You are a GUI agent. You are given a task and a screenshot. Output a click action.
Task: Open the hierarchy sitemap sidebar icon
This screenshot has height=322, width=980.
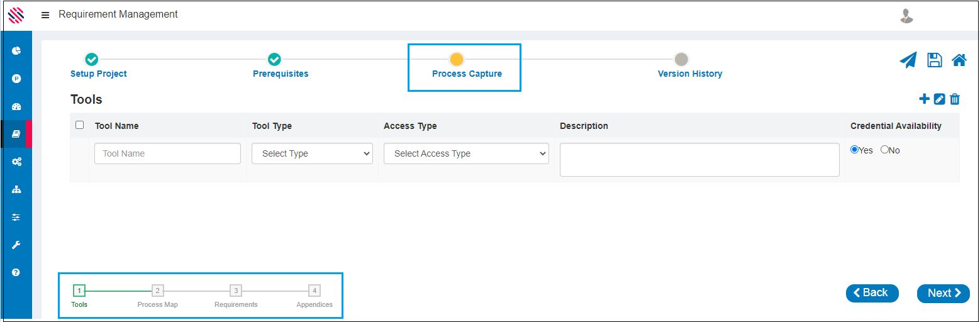point(16,189)
